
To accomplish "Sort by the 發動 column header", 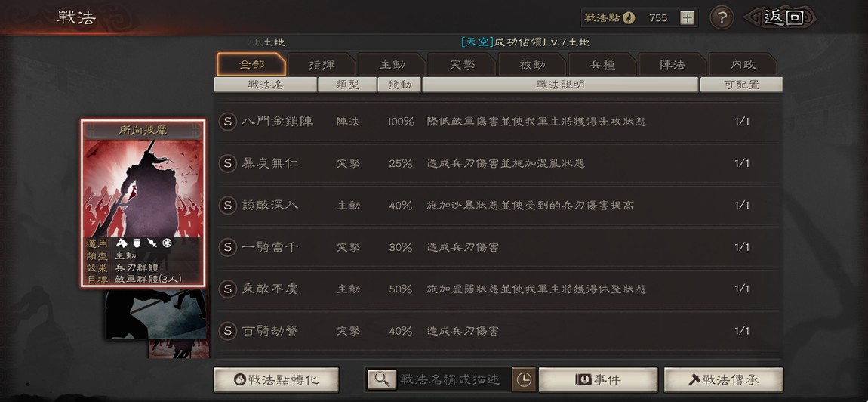I will coord(399,85).
